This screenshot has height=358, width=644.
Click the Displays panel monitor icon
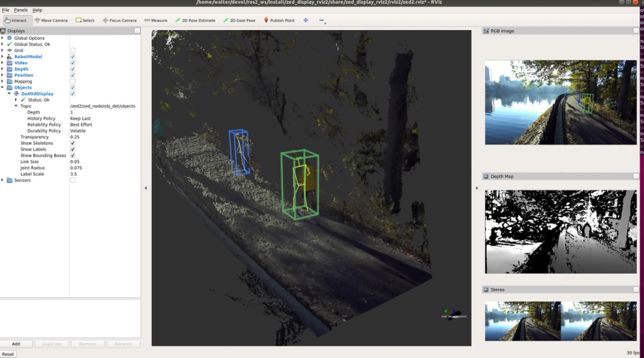pyautogui.click(x=3, y=31)
